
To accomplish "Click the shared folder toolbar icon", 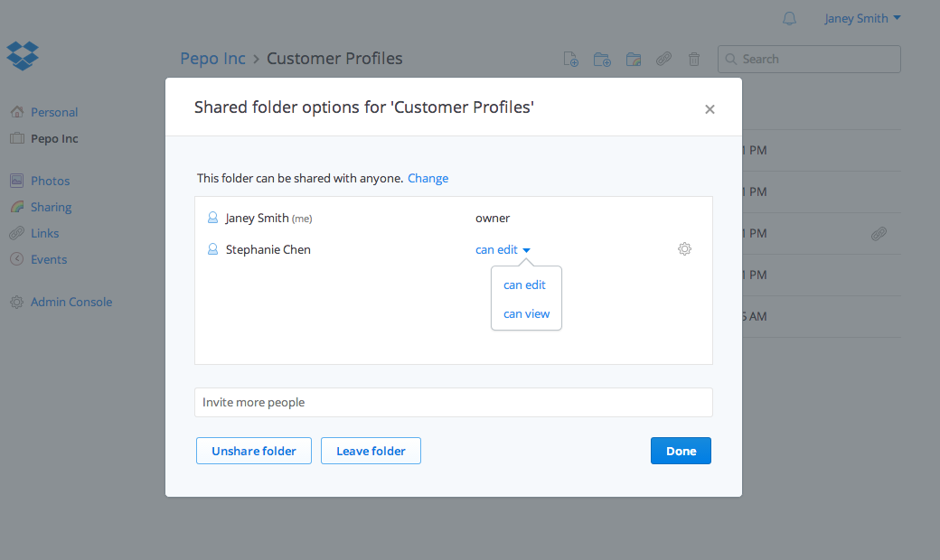I will point(633,60).
